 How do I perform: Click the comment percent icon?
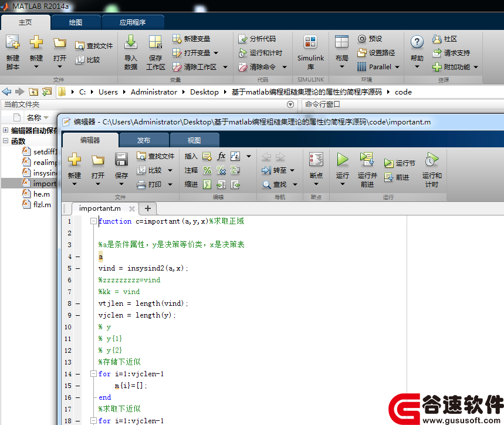click(x=207, y=170)
